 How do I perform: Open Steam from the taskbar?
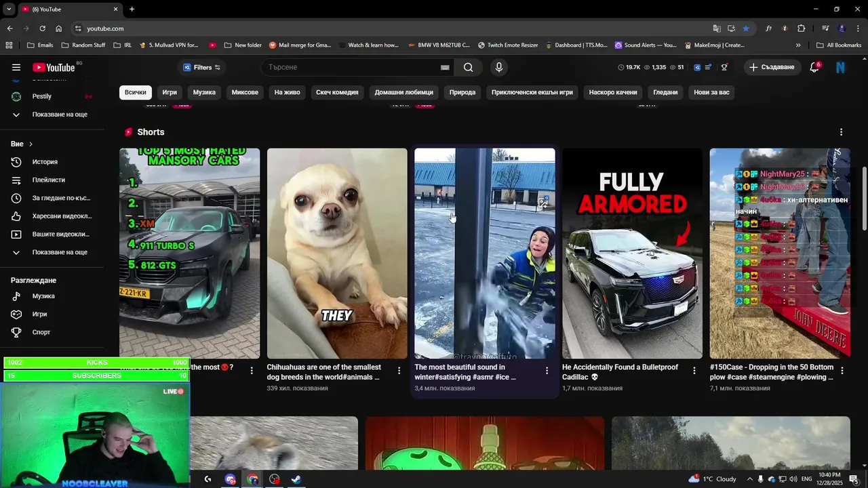[296, 479]
